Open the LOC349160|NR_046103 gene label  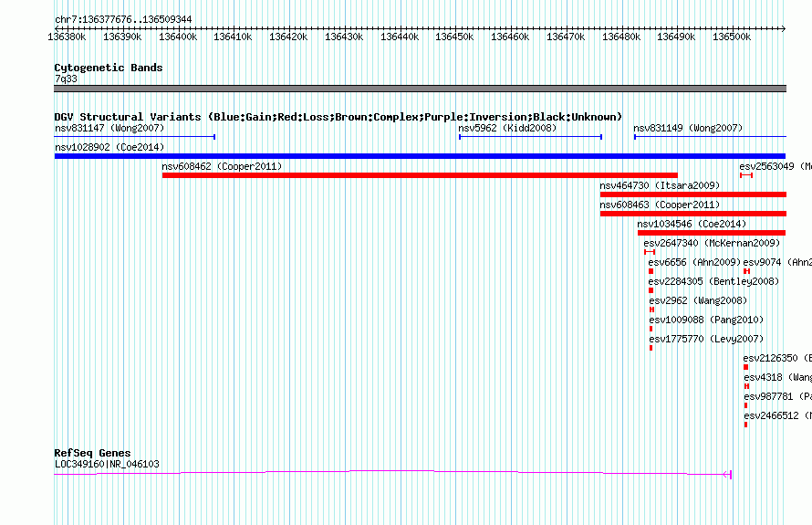tap(107, 464)
